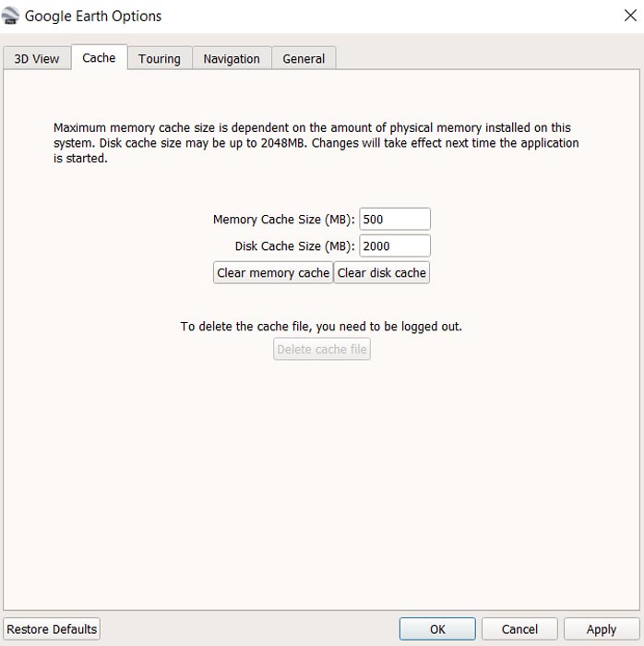Click the 'Disk Cache Size (MB):' label

pyautogui.click(x=295, y=246)
